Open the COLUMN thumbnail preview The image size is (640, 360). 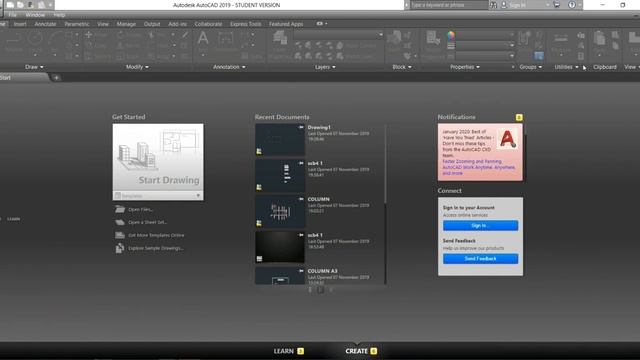tap(280, 211)
